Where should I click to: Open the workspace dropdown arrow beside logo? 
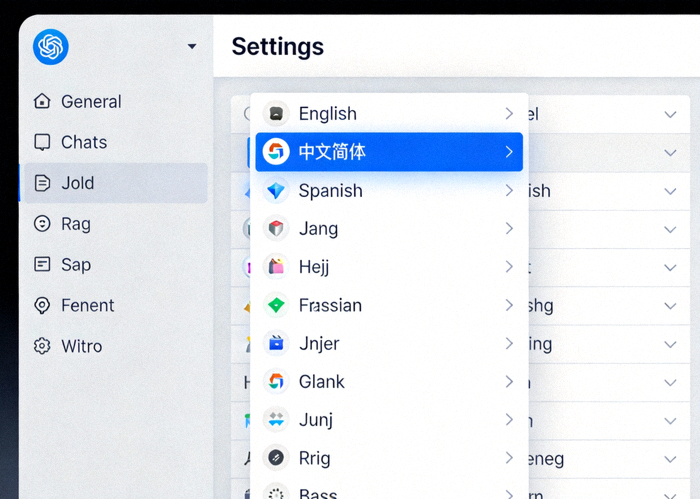click(x=192, y=47)
